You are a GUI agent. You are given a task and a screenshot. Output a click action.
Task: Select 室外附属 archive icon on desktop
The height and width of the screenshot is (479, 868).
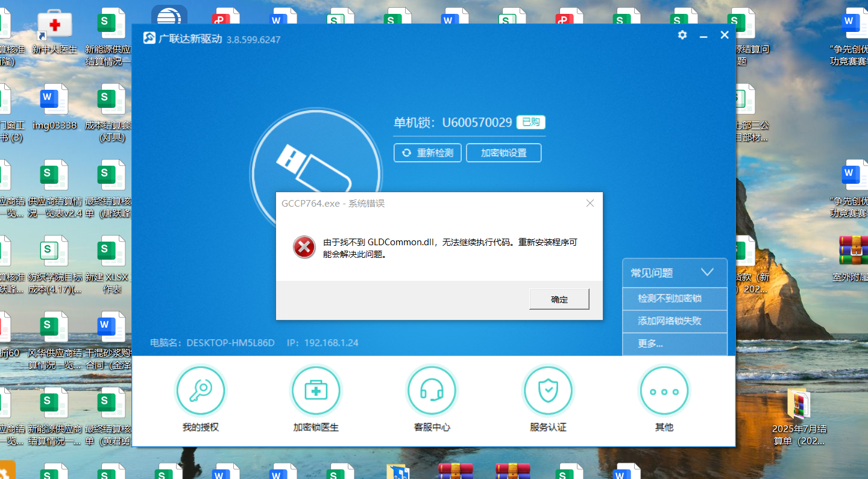tap(851, 259)
